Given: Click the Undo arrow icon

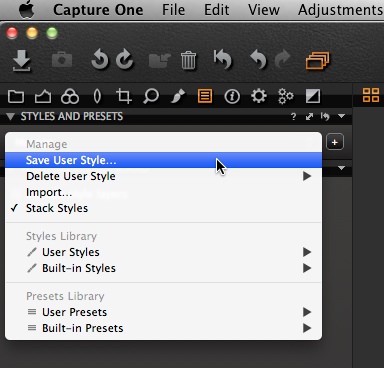Looking at the screenshot, I should tap(258, 60).
